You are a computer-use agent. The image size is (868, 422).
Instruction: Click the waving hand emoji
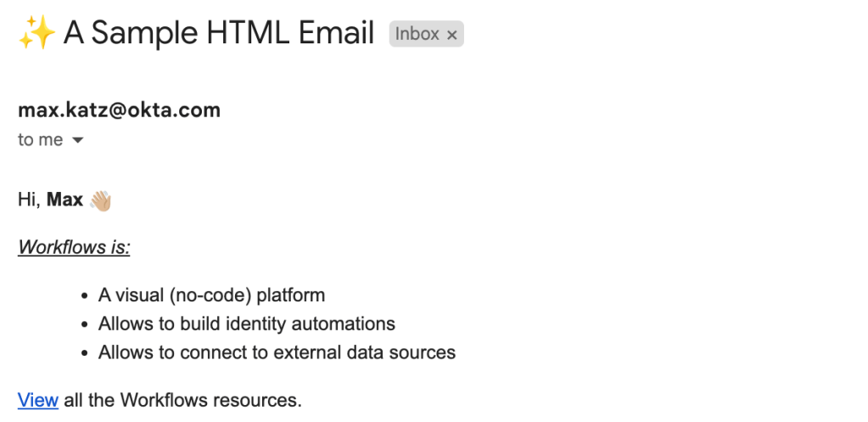click(x=101, y=200)
